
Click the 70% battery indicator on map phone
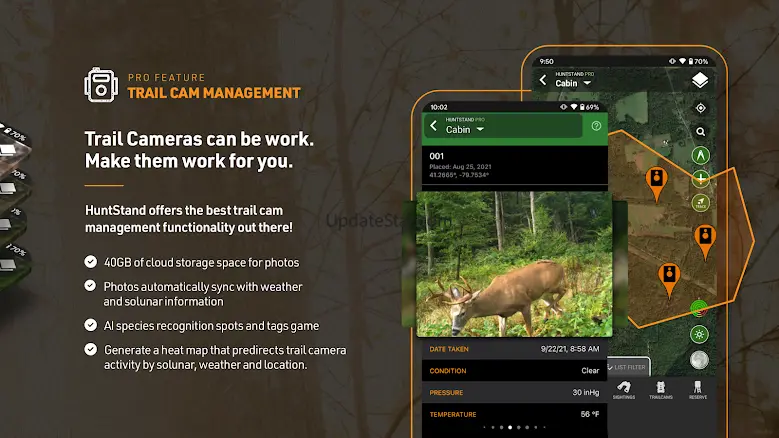coord(698,62)
